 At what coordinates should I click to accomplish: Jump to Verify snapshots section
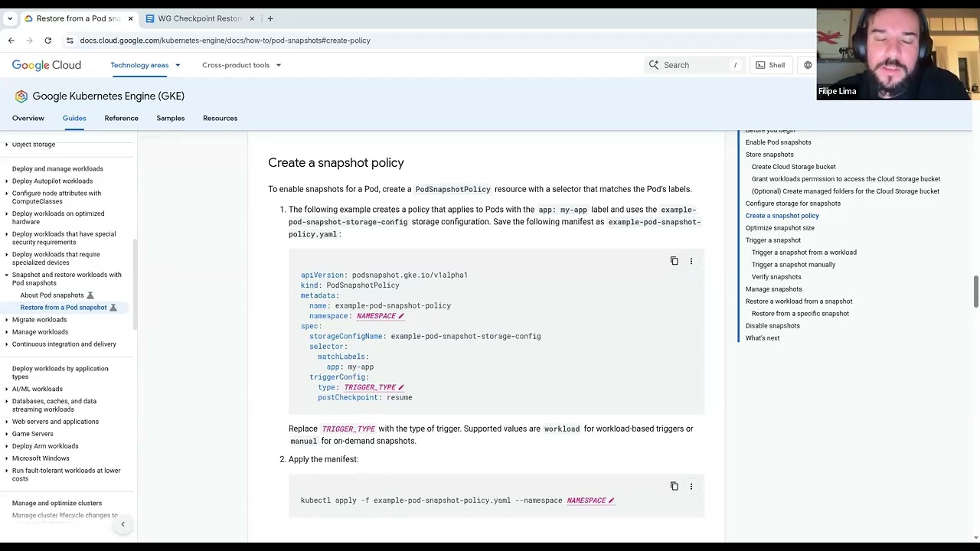click(776, 277)
